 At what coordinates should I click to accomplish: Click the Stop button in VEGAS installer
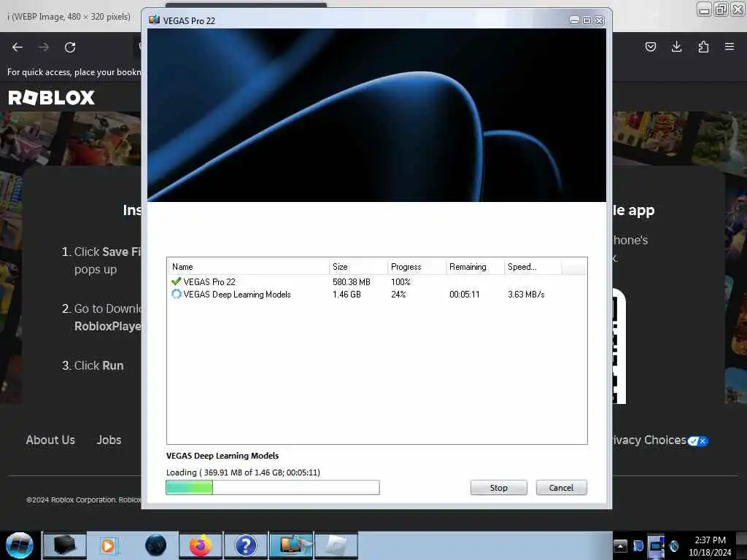[x=498, y=488]
